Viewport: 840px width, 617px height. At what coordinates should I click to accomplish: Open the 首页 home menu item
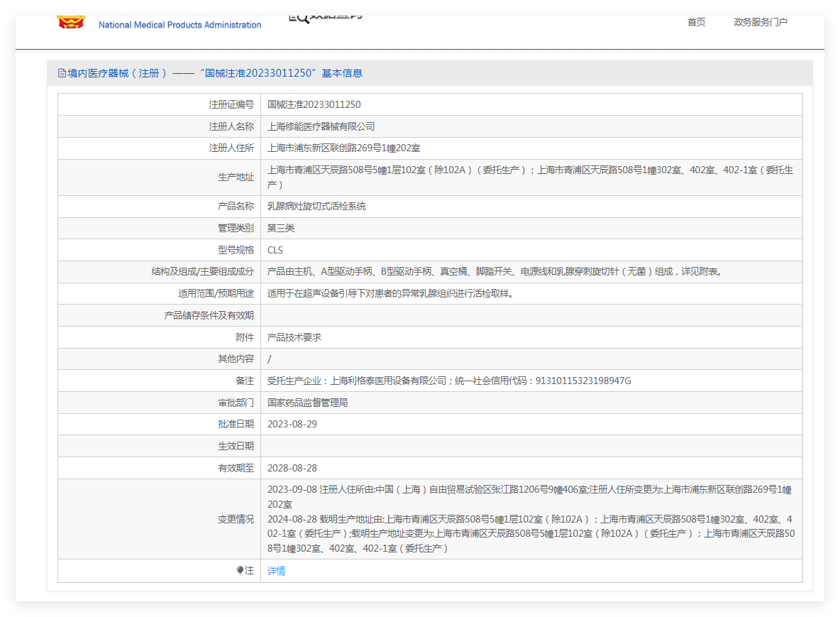[x=696, y=22]
